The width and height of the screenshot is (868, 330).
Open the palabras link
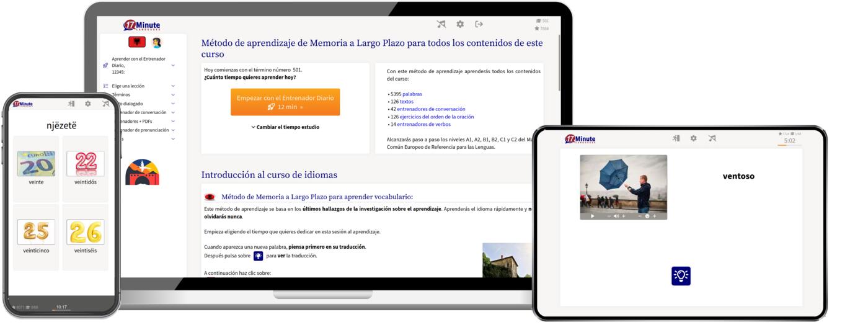(x=412, y=94)
